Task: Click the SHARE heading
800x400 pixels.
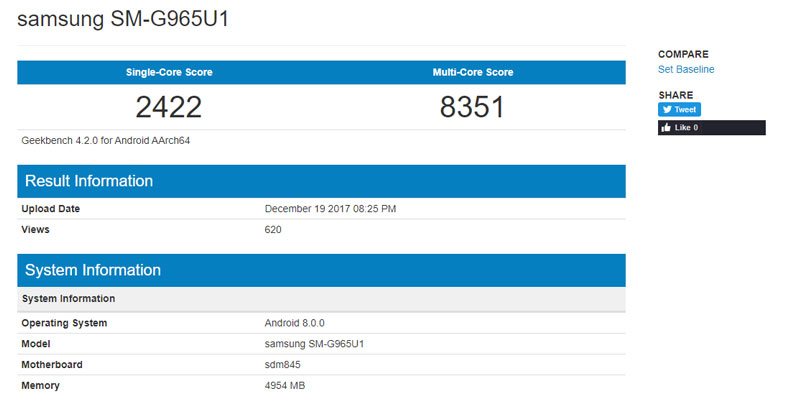Action: 676,95
